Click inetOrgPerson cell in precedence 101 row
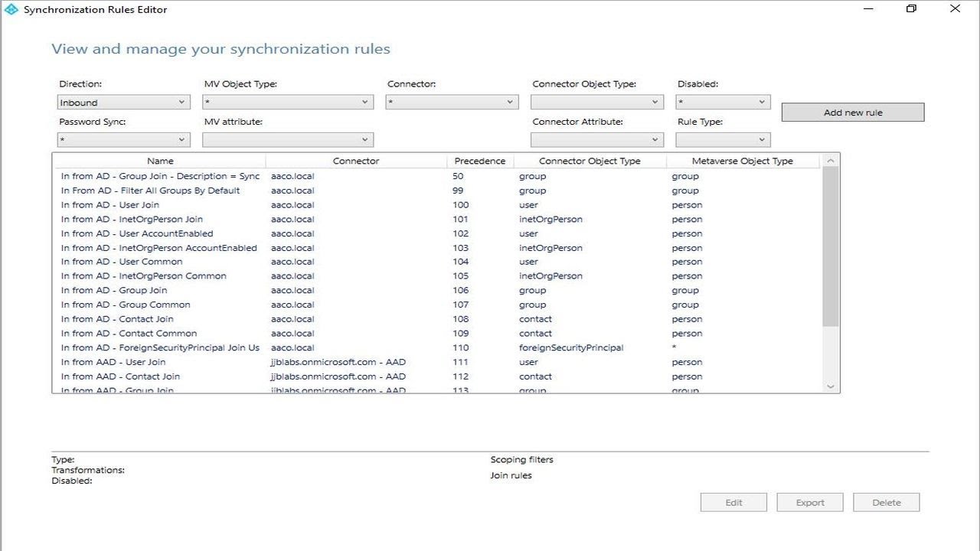Viewport: 980px width, 551px height. click(550, 219)
